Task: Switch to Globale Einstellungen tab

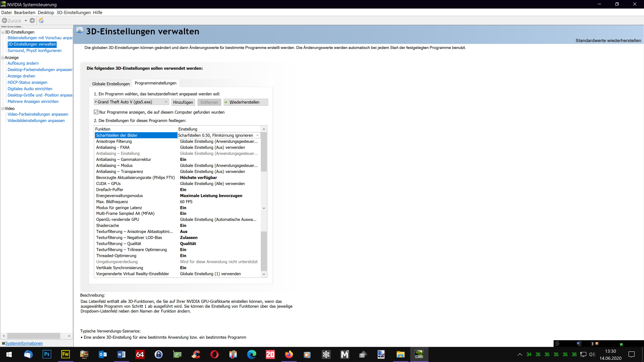Action: click(x=111, y=84)
